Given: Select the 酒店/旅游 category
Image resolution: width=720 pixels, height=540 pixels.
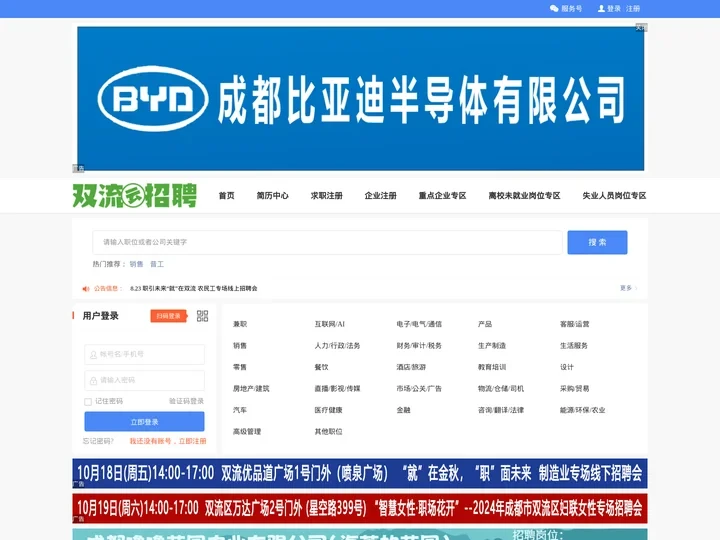Looking at the screenshot, I should tap(411, 367).
